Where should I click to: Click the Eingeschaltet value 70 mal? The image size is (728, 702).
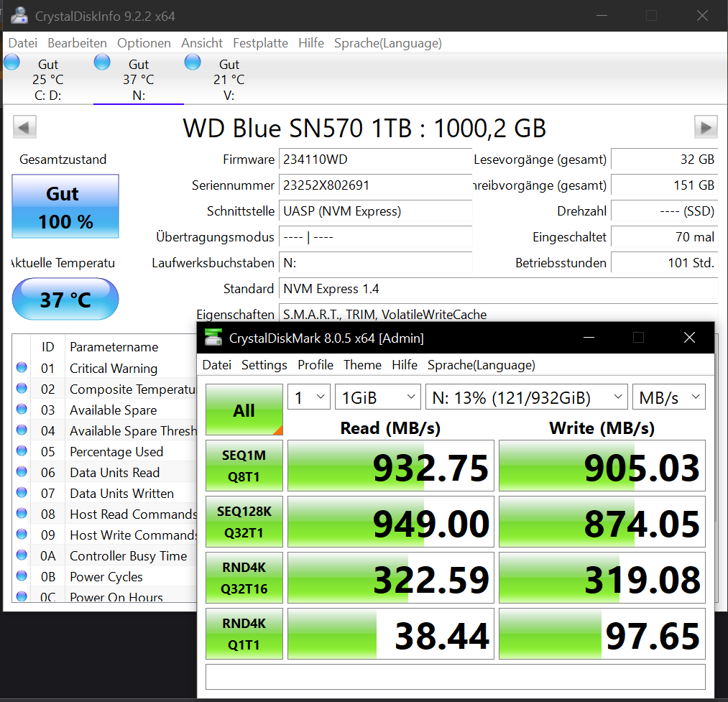click(x=664, y=237)
